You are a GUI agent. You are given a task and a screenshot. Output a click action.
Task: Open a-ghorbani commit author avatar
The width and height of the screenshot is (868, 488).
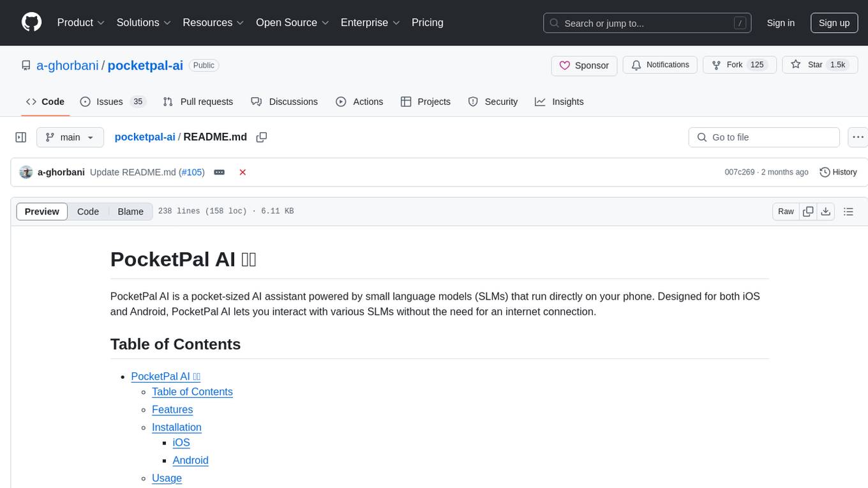coord(26,172)
